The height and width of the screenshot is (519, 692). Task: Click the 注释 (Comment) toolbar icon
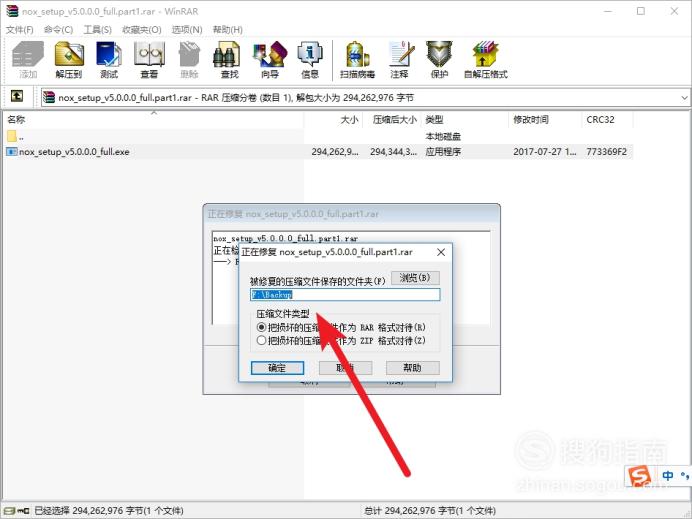pyautogui.click(x=399, y=60)
